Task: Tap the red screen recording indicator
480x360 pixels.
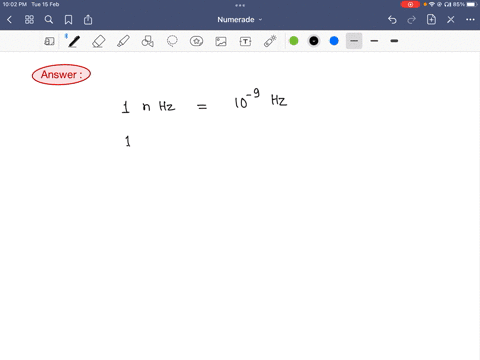Action: click(410, 4)
